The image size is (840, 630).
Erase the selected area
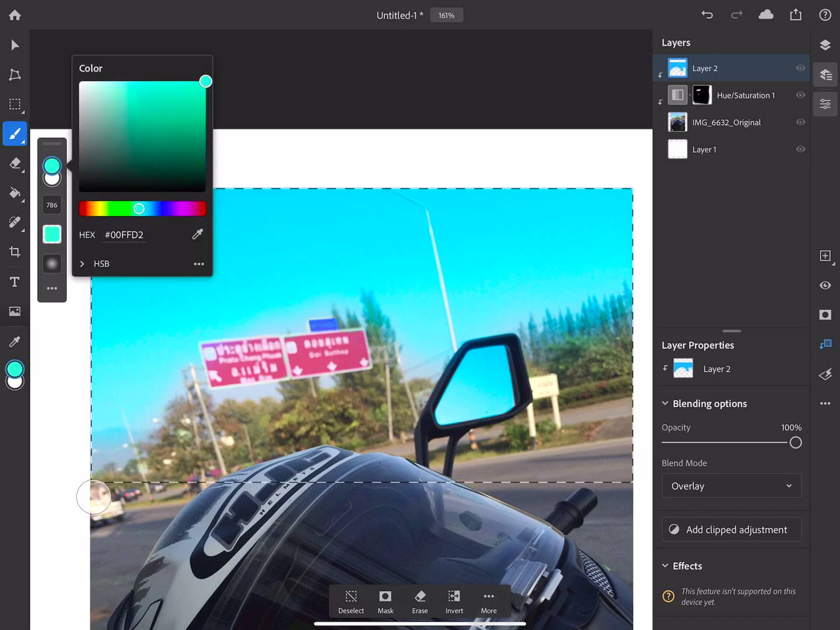click(420, 601)
